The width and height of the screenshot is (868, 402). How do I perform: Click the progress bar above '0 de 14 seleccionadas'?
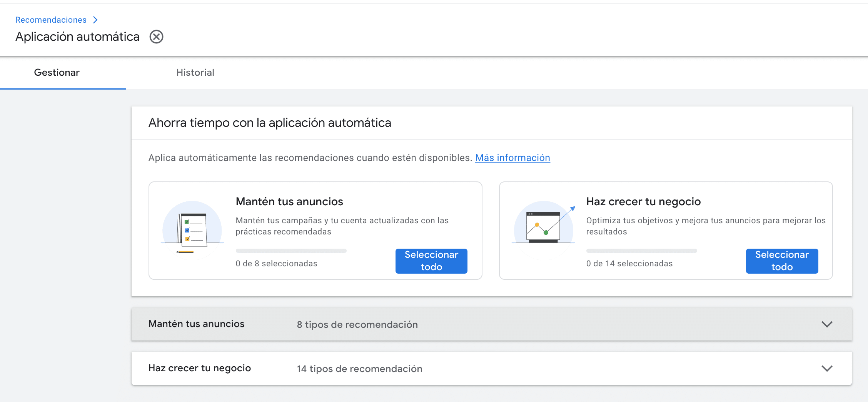[641, 251]
